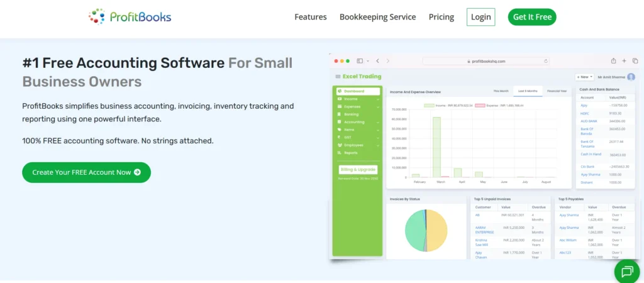644x283 pixels.
Task: Click the Items tag icon
Action: pyautogui.click(x=339, y=130)
